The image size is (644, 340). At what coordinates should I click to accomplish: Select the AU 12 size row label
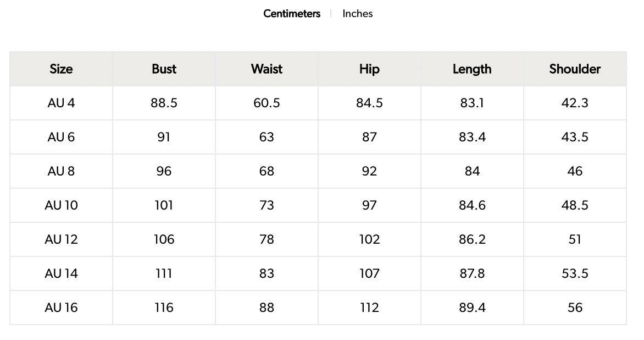[61, 239]
